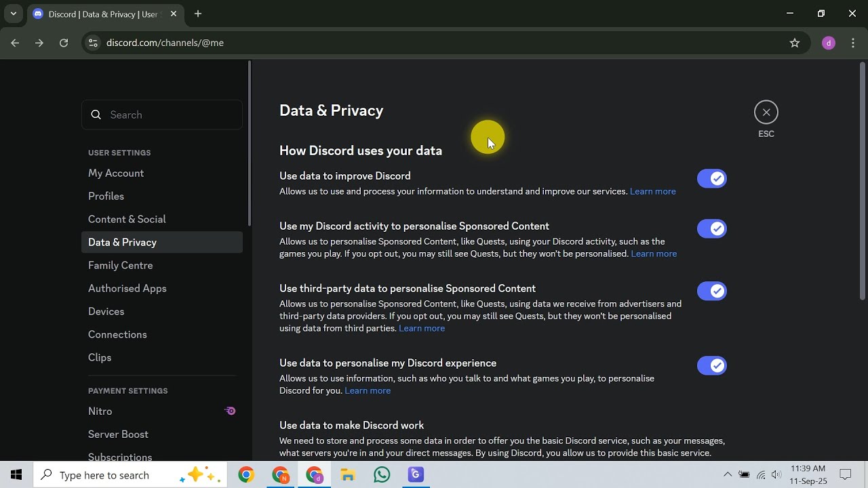This screenshot has width=868, height=488.
Task: Click in the settings Search field
Action: pyautogui.click(x=162, y=115)
